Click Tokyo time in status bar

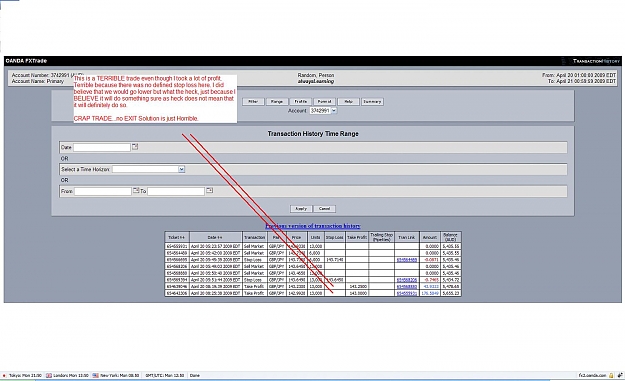pos(25,375)
